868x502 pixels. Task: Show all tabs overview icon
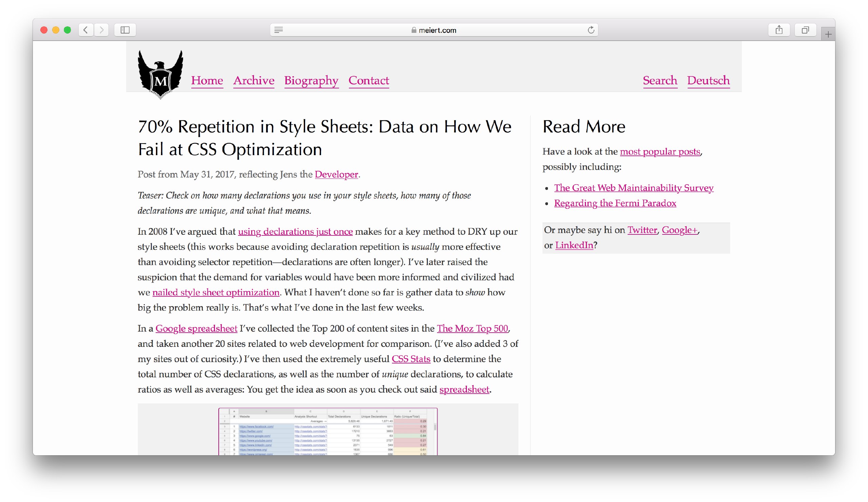(805, 30)
